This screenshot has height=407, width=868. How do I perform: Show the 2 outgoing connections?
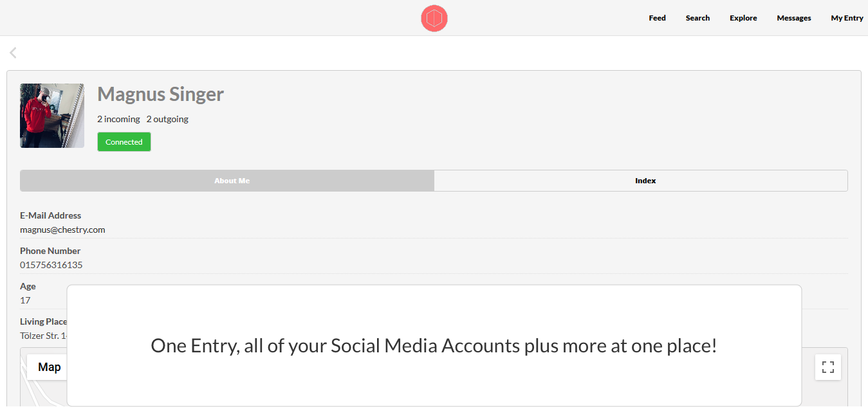167,119
